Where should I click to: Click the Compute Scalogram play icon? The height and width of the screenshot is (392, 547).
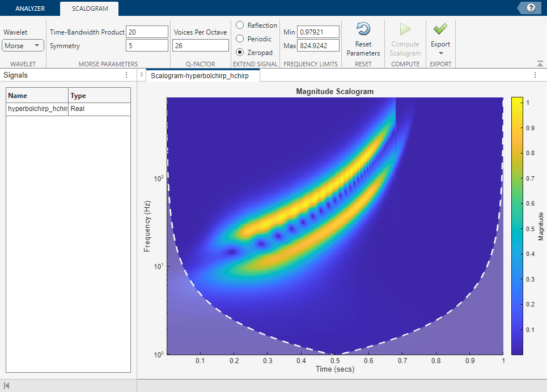click(x=405, y=29)
